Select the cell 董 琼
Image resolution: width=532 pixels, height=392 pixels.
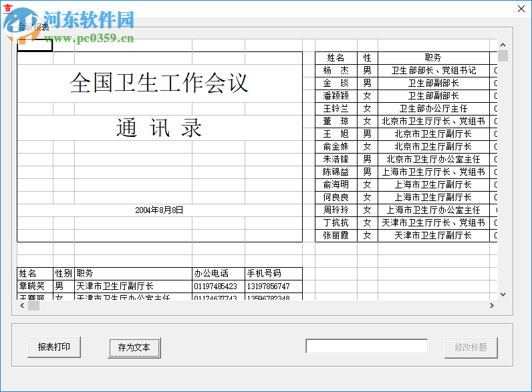336,121
